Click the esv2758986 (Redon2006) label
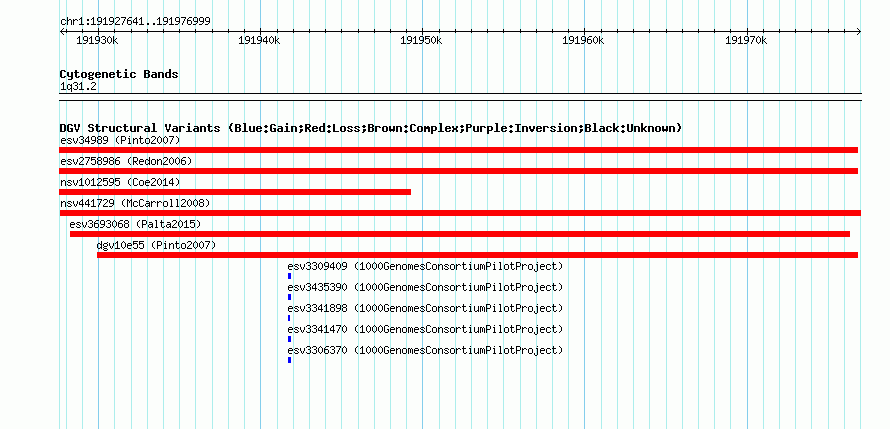 126,161
